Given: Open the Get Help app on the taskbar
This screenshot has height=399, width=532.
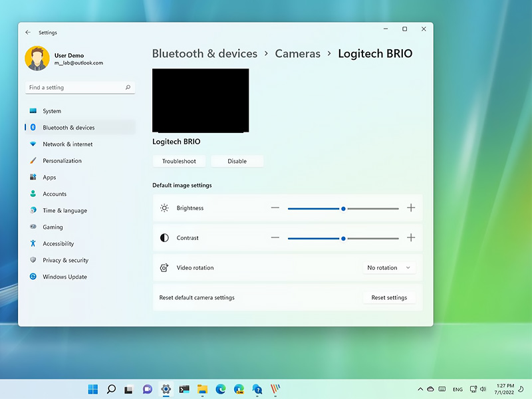Looking at the screenshot, I should pyautogui.click(x=257, y=389).
